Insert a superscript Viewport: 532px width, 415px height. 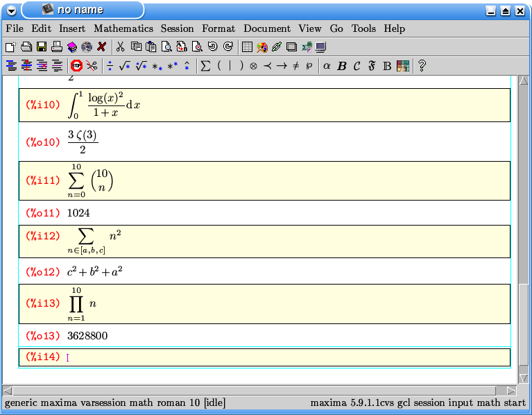click(173, 65)
